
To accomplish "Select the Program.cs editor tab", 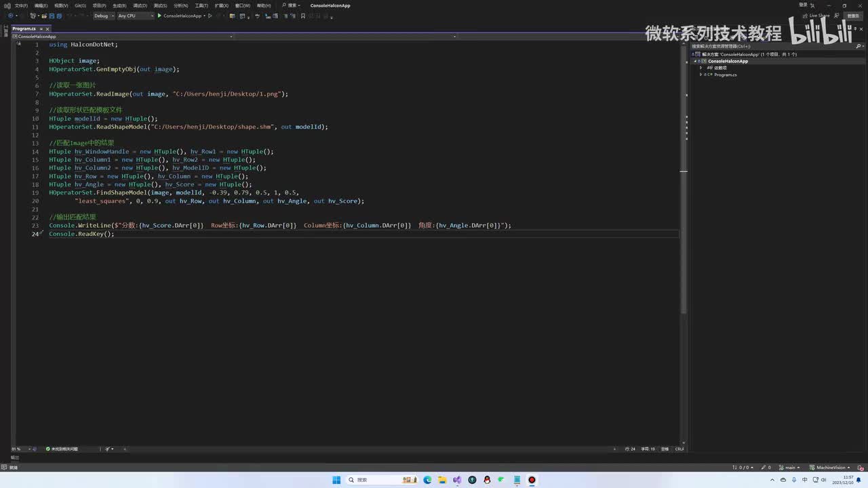I will tap(24, 28).
